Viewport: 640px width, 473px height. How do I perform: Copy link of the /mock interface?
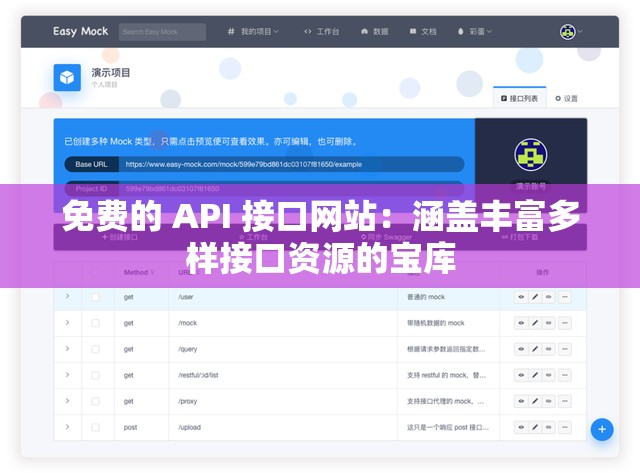pos(549,323)
